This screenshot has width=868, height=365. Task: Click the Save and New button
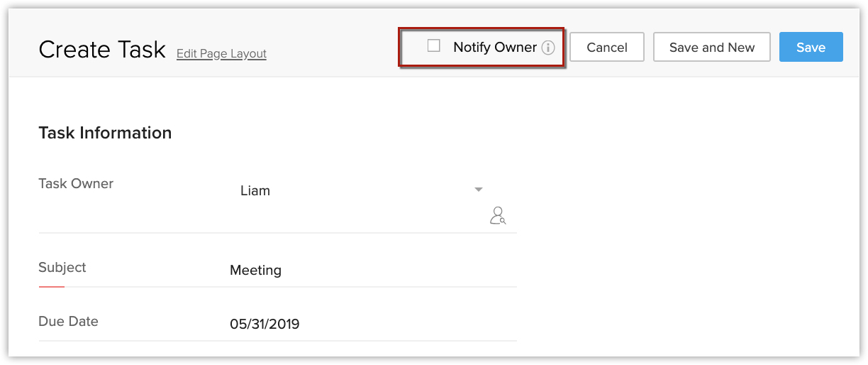711,48
